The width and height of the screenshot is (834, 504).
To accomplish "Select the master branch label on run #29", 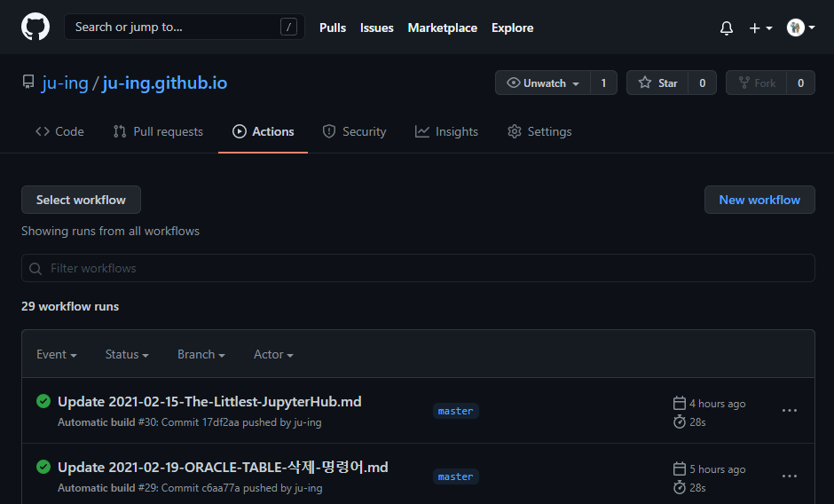I will pos(456,476).
